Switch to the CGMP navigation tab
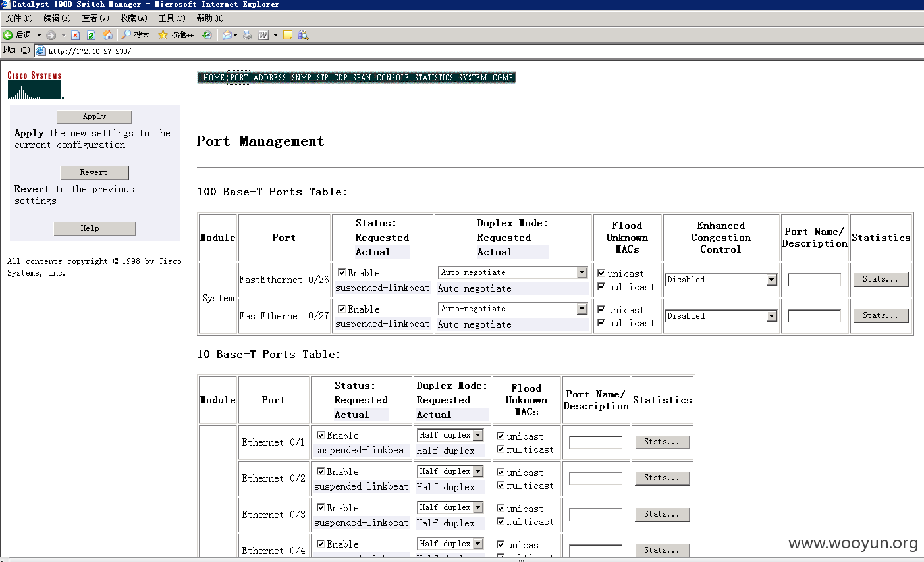Image resolution: width=924 pixels, height=562 pixels. pos(503,78)
